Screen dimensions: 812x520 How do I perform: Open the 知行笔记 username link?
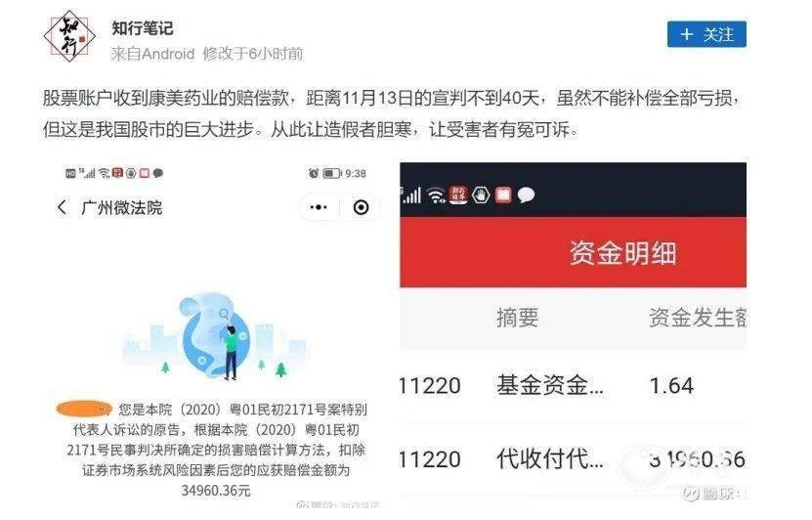[143, 28]
